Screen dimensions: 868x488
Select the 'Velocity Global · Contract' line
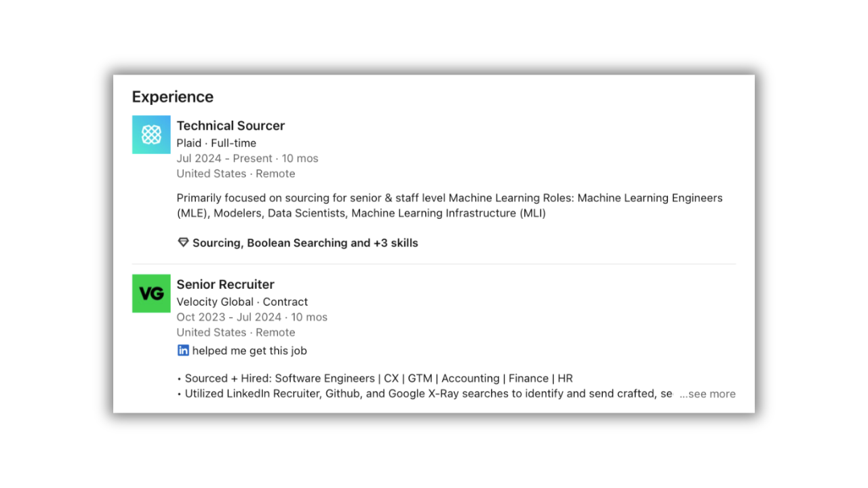coord(242,302)
